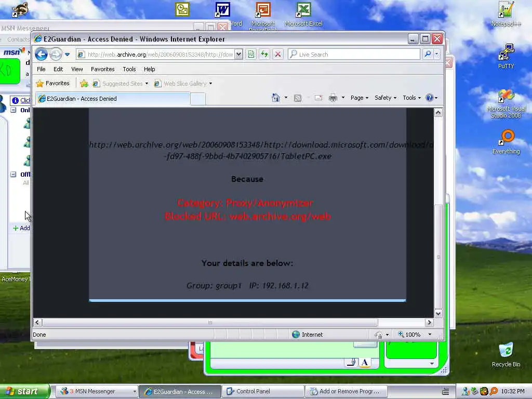Open the Safety command bar menu
The height and width of the screenshot is (399, 532).
coord(385,98)
